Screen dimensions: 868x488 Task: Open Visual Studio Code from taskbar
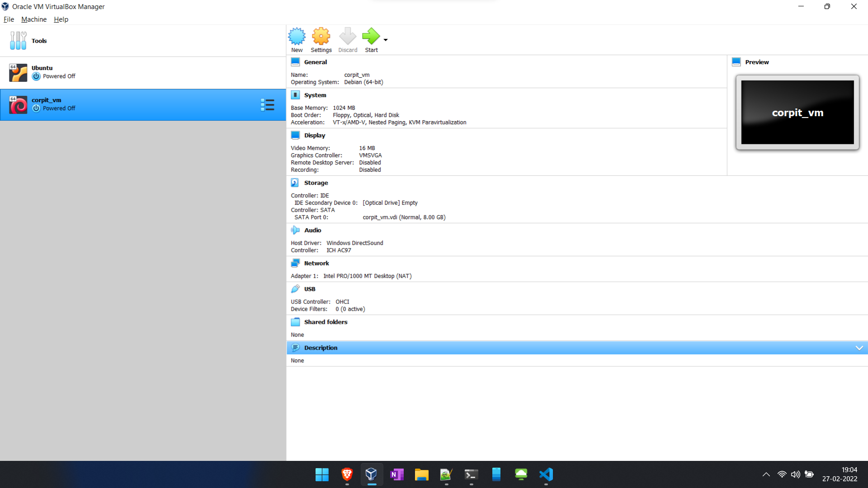point(546,474)
